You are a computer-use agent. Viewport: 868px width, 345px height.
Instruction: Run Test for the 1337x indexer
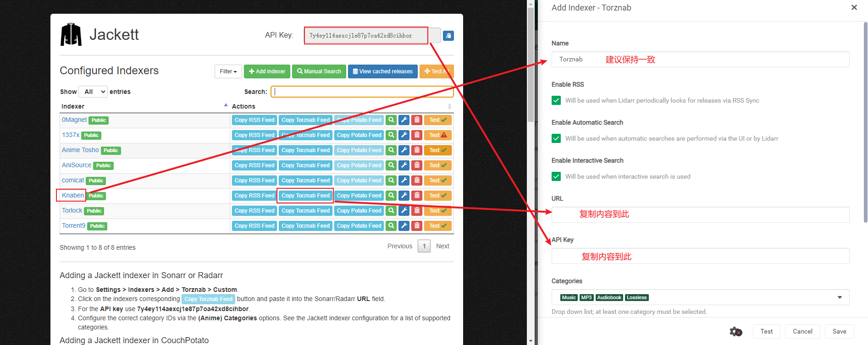pos(438,135)
